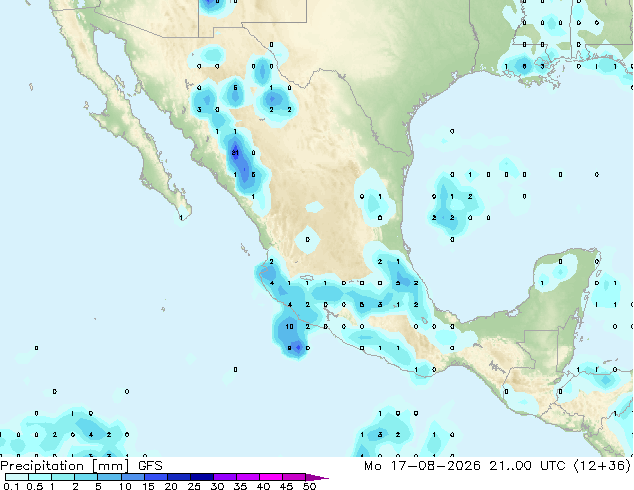Viewport: 634px width, 490px height.
Task: Click the '0.1' legend scale label
Action: pyautogui.click(x=11, y=486)
